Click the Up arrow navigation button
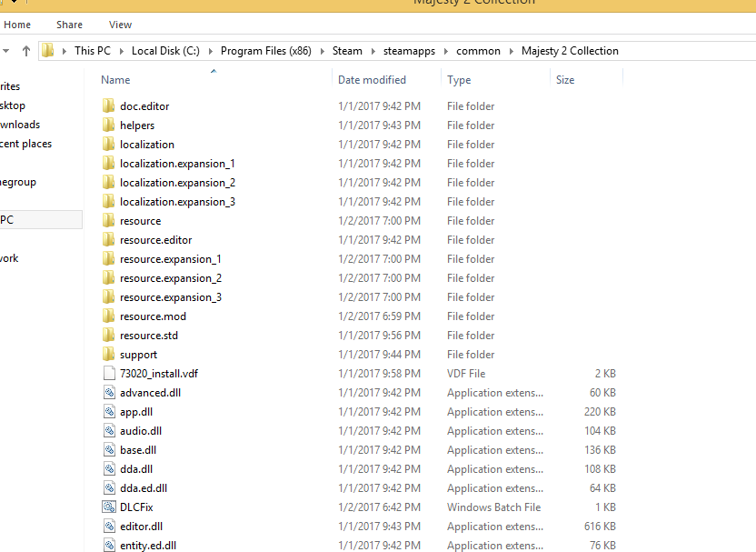 pyautogui.click(x=26, y=51)
